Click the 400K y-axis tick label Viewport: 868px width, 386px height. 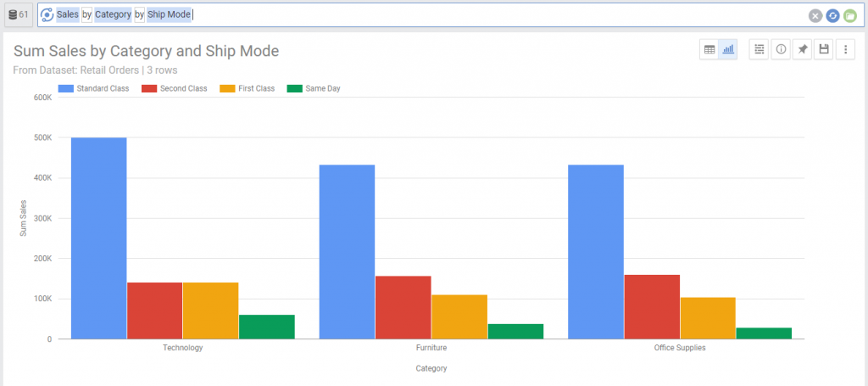(x=43, y=178)
